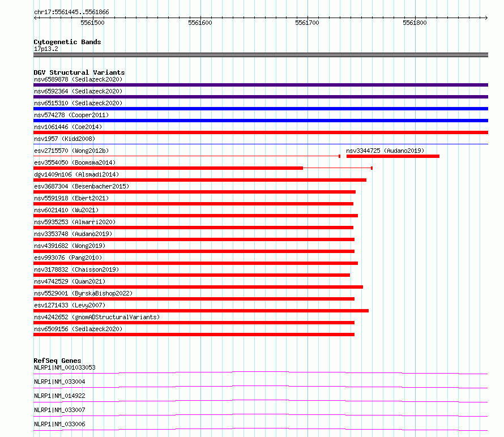Screen dimensions: 504x437
Task: Click the esv3554050 (Boomsma2014) label
Action: coord(75,162)
